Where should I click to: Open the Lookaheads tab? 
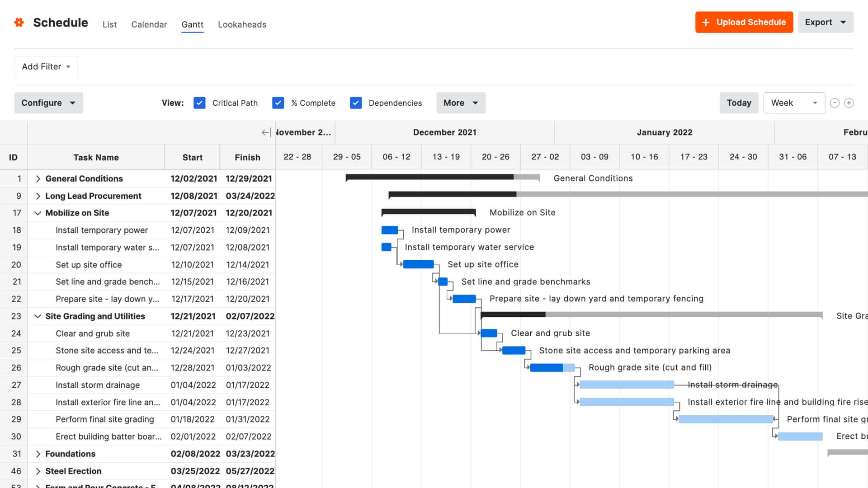pyautogui.click(x=242, y=24)
